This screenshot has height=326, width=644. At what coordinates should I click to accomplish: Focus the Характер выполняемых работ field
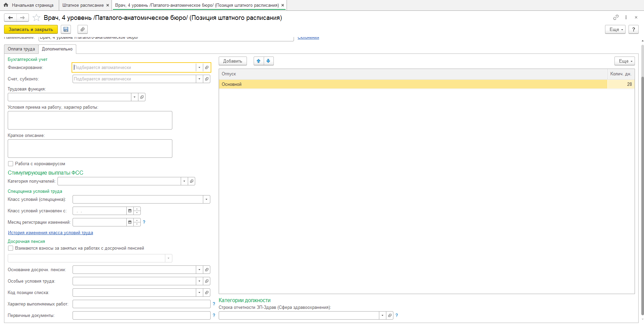pyautogui.click(x=141, y=304)
